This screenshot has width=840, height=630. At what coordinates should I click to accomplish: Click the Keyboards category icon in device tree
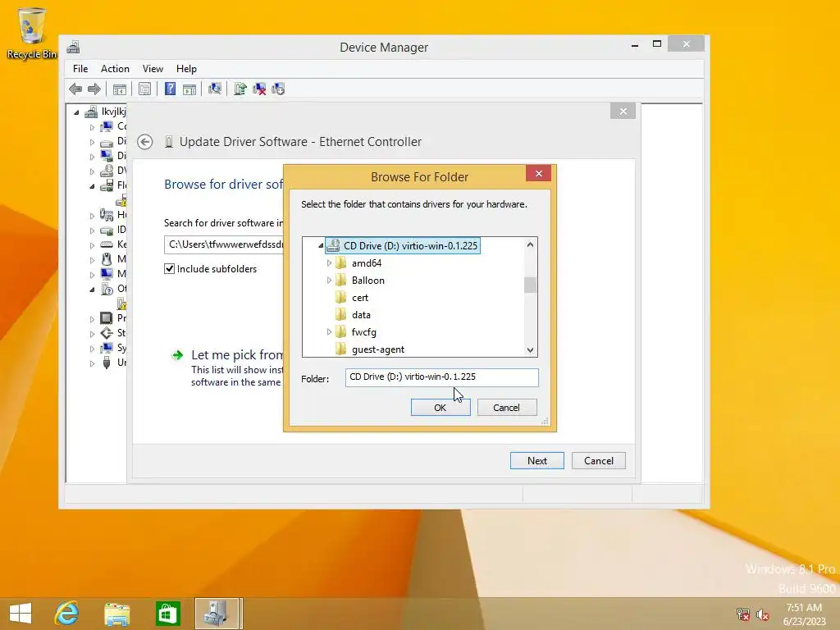pos(107,244)
